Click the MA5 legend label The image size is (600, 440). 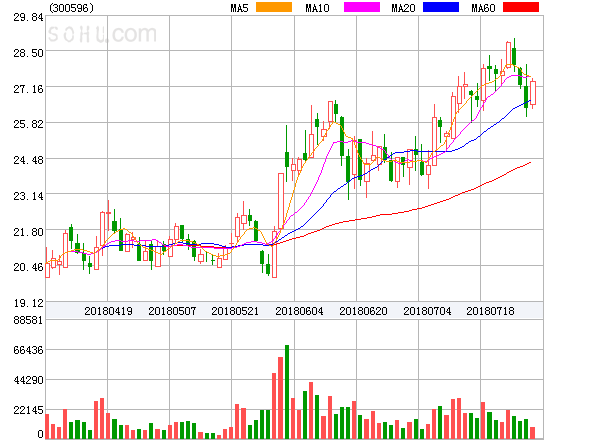coord(240,8)
